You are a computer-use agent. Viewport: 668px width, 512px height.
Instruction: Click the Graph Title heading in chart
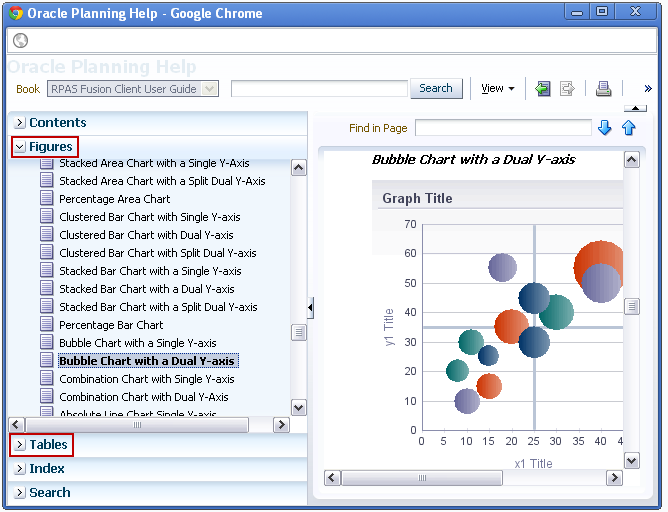point(417,198)
